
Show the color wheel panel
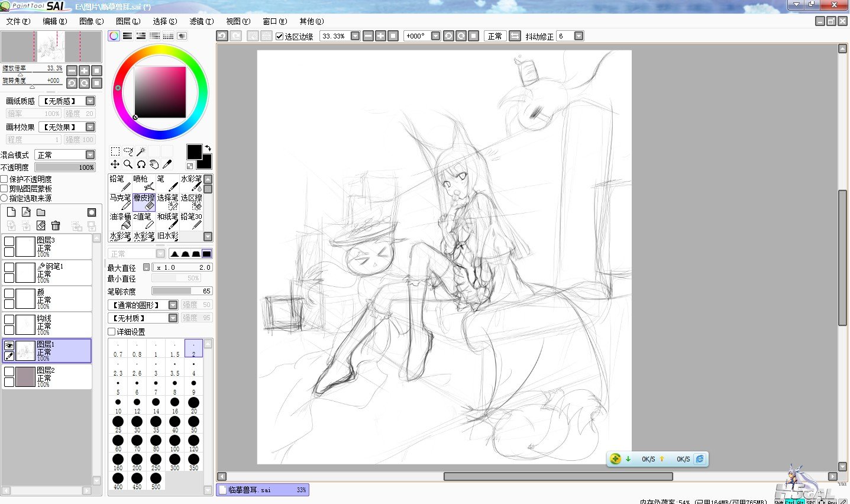114,35
